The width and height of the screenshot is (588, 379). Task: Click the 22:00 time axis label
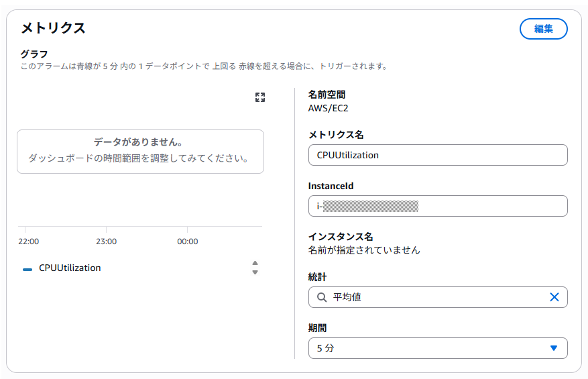tap(29, 241)
